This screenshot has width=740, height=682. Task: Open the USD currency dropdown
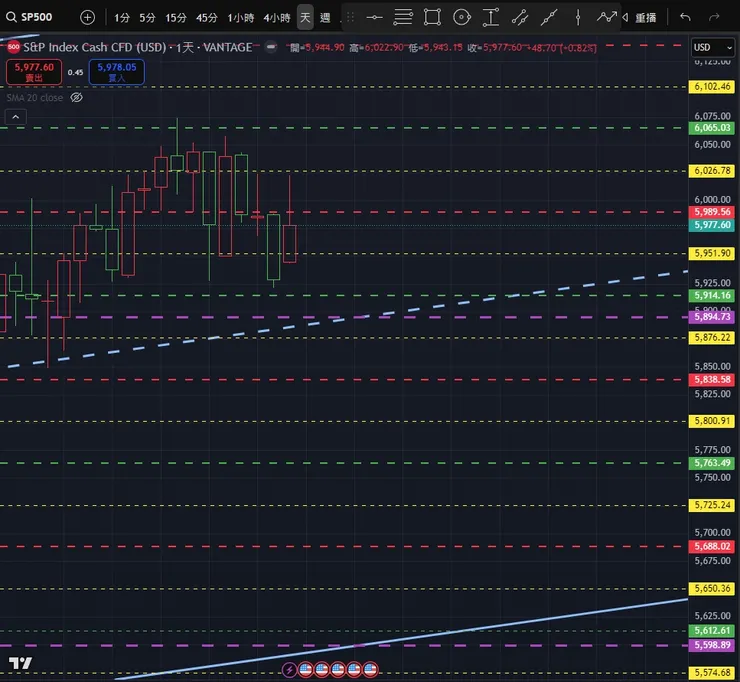[713, 47]
